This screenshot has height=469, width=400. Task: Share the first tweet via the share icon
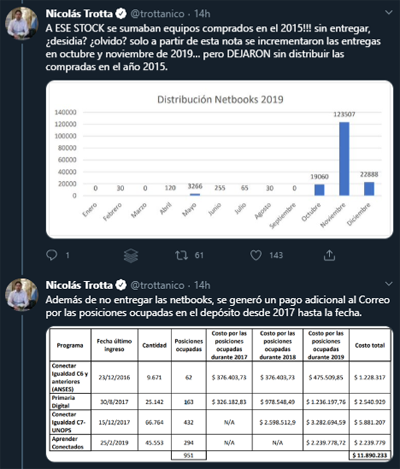pyautogui.click(x=329, y=255)
